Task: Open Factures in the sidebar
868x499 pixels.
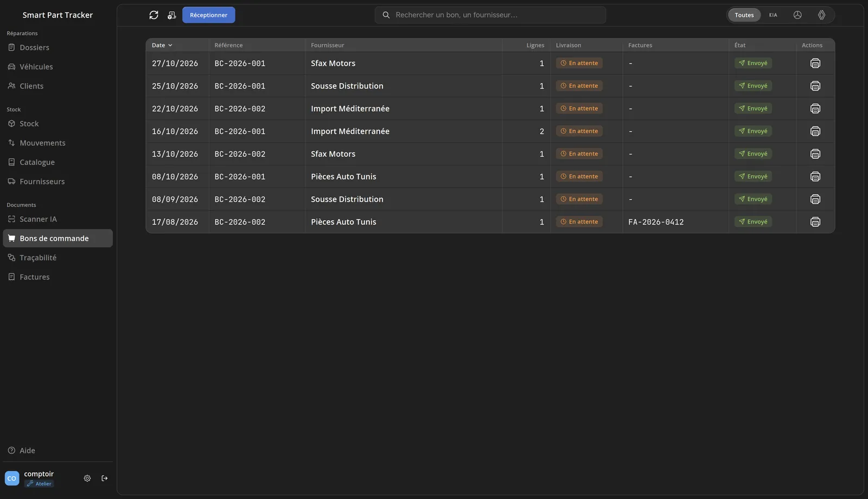Action: [58, 277]
